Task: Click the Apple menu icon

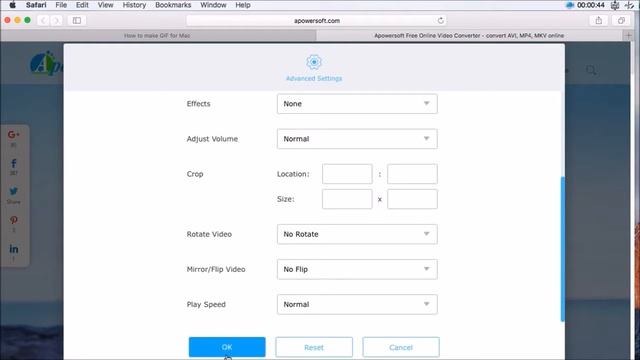Action: pyautogui.click(x=12, y=5)
